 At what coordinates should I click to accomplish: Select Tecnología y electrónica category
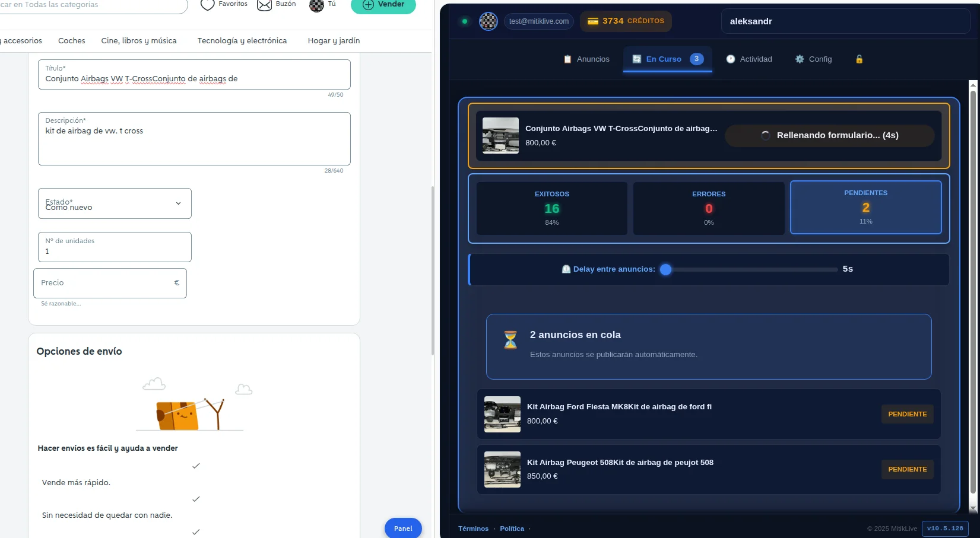click(x=242, y=41)
